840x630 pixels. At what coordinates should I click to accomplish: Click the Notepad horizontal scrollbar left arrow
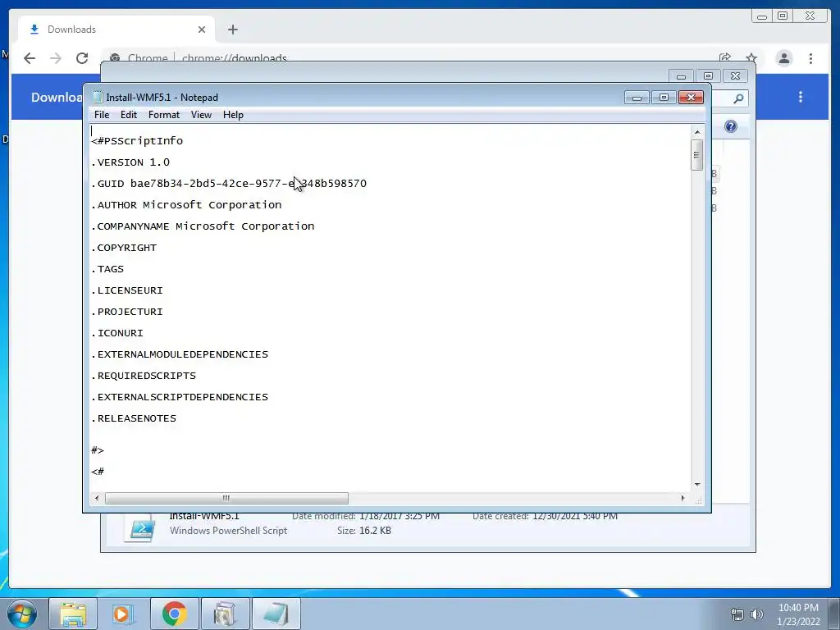[x=97, y=498]
